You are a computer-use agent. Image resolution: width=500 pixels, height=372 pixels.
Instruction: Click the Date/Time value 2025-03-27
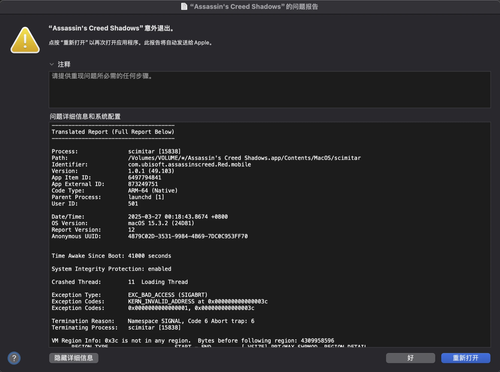point(178,217)
